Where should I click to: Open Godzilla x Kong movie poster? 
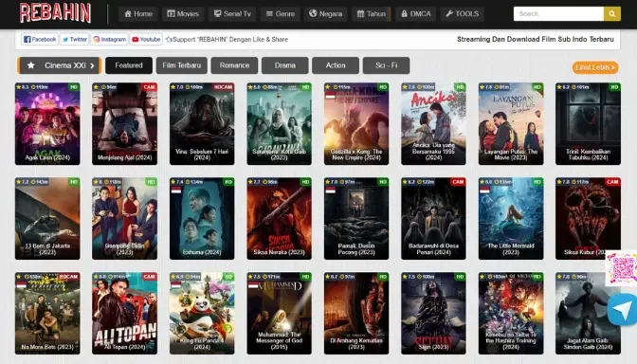(x=356, y=124)
